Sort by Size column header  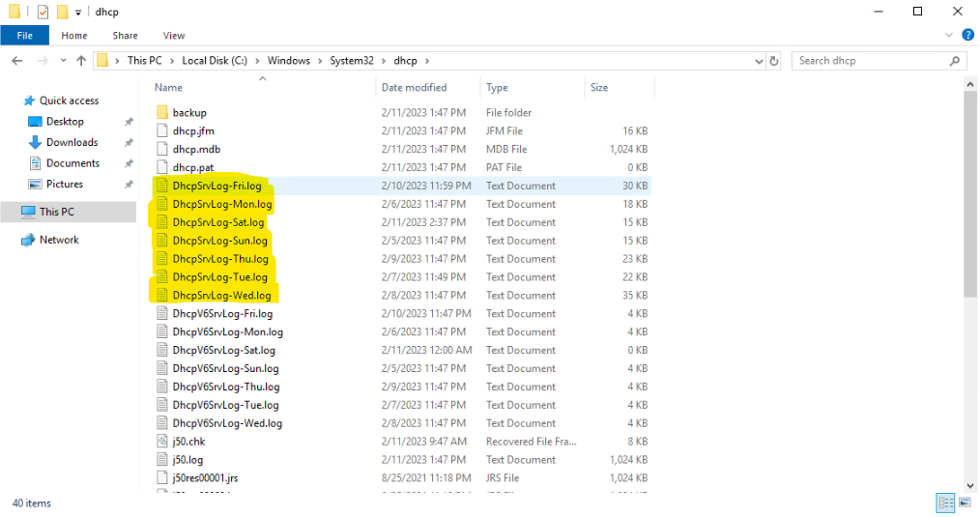[599, 88]
